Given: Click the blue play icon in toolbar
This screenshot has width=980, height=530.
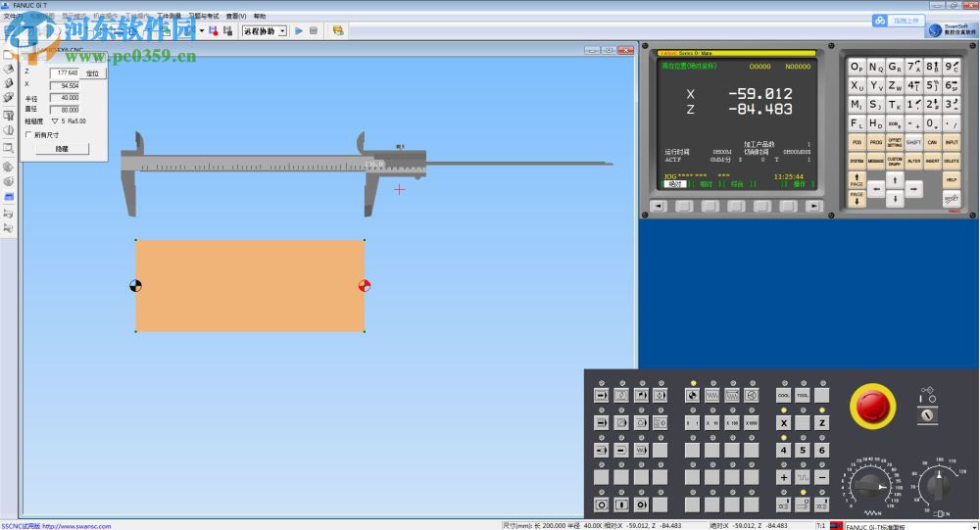Looking at the screenshot, I should click(299, 30).
